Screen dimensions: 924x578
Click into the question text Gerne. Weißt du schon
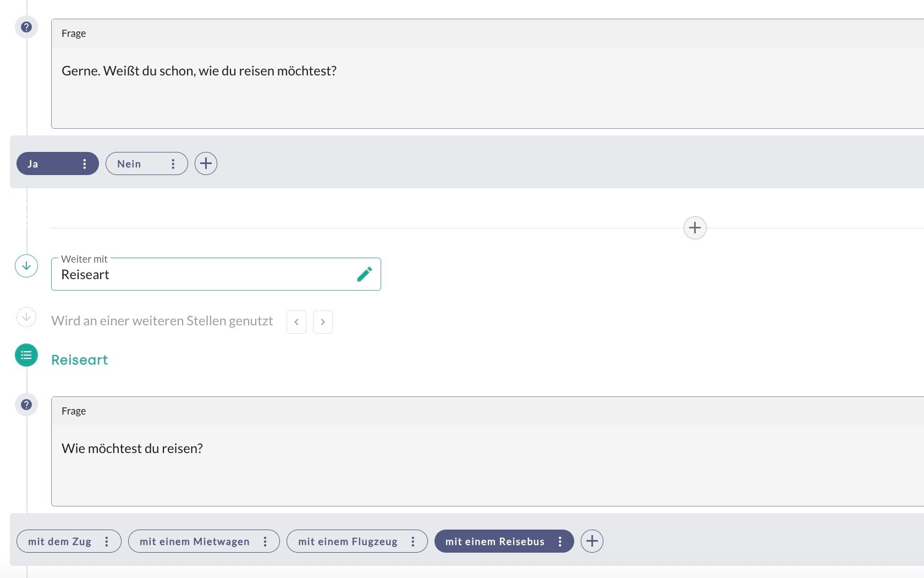[x=199, y=71]
